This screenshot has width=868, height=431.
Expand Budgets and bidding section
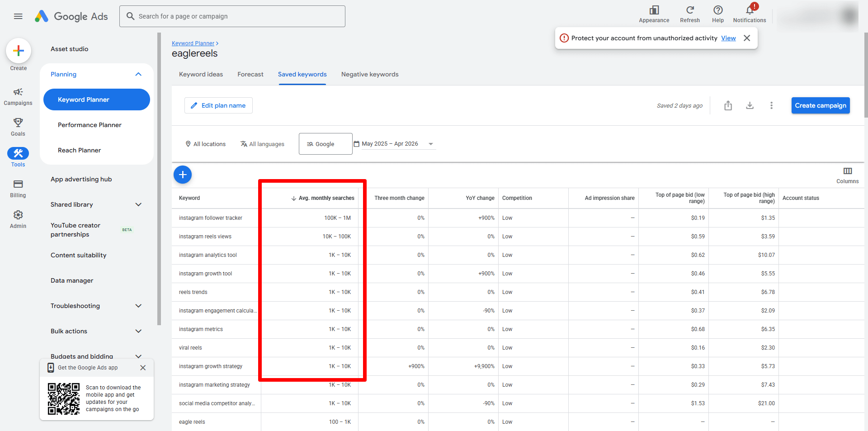(138, 356)
